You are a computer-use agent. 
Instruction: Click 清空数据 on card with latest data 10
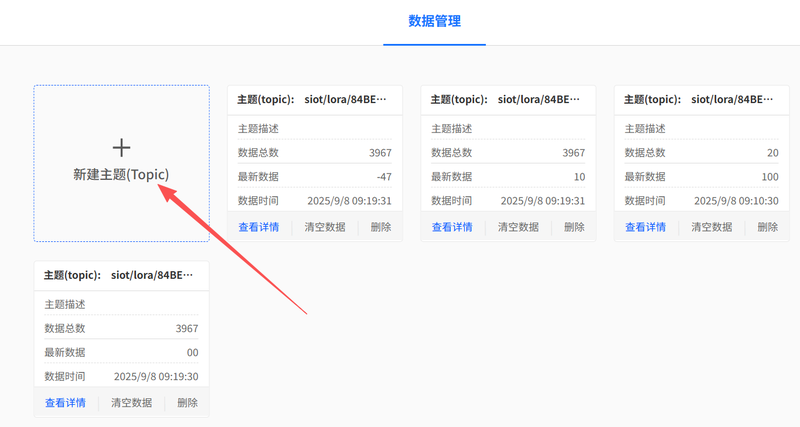click(518, 227)
